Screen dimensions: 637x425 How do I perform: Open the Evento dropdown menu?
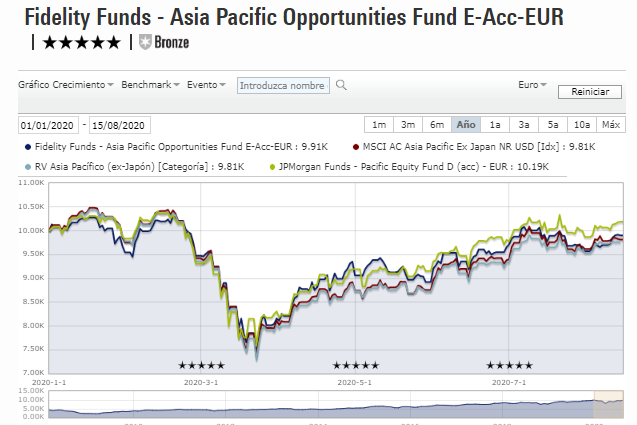pos(207,85)
